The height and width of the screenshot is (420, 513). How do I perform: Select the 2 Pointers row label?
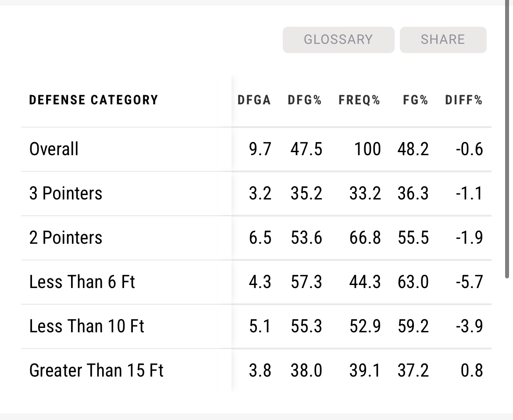tap(66, 238)
